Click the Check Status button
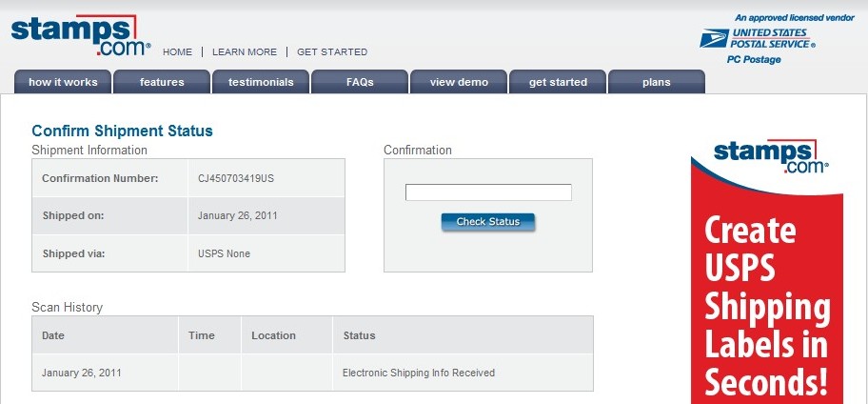 coord(487,222)
